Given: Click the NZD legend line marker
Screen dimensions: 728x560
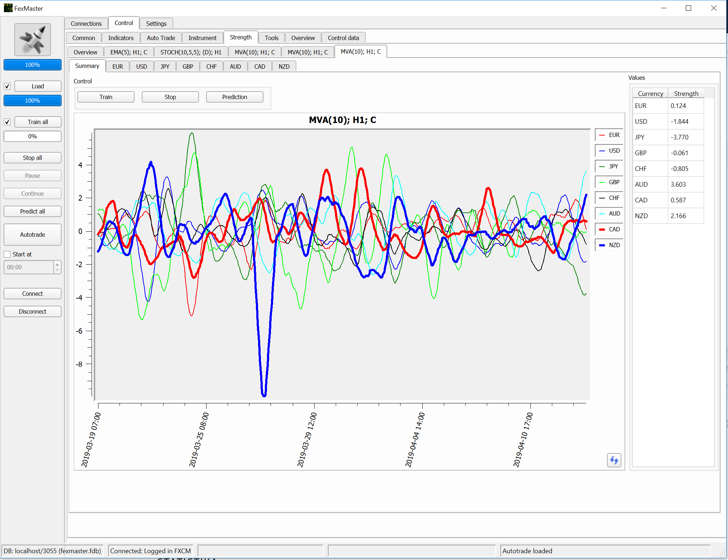Looking at the screenshot, I should click(602, 245).
